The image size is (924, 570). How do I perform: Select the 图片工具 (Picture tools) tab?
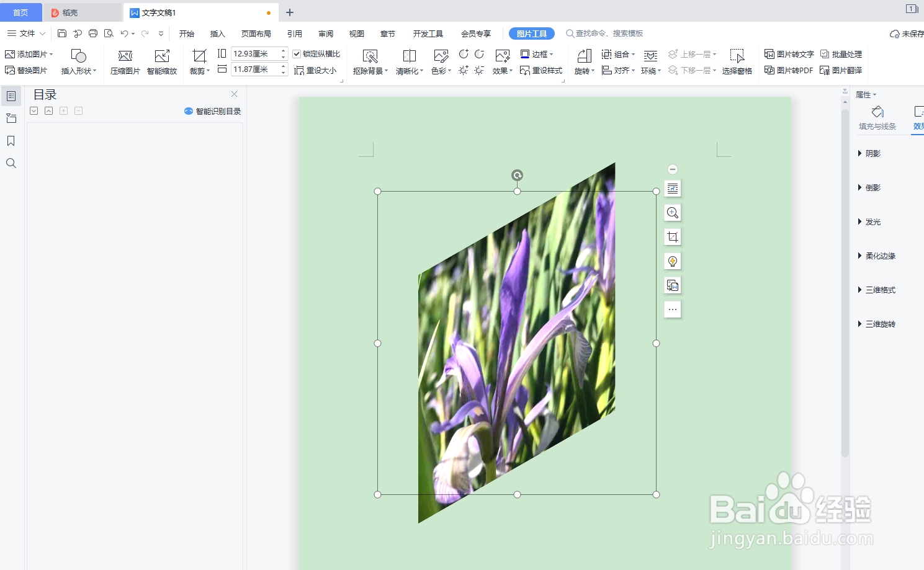(x=532, y=33)
